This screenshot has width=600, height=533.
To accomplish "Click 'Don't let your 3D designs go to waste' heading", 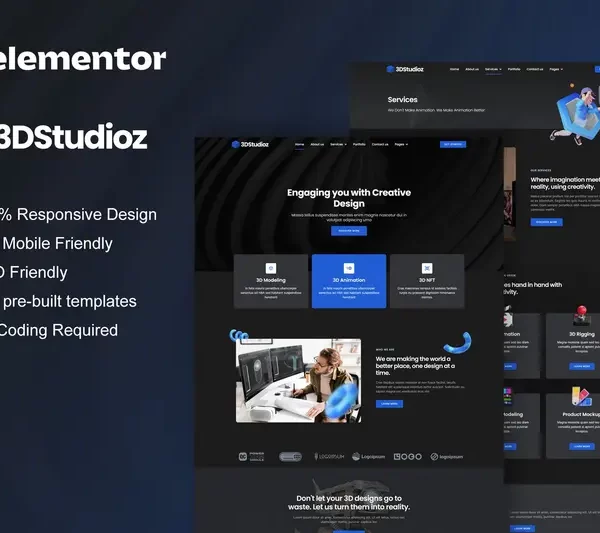I will click(349, 502).
